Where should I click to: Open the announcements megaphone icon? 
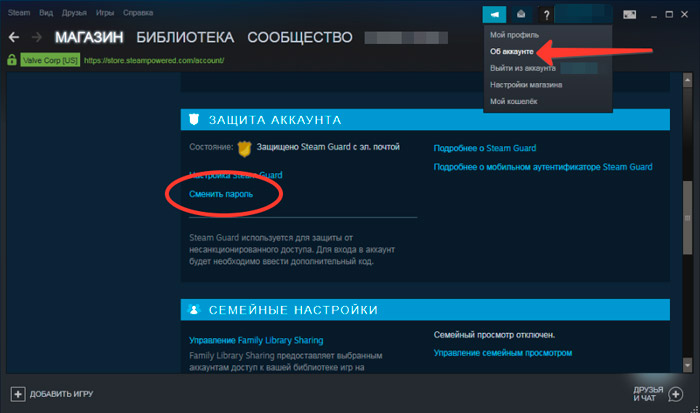494,14
